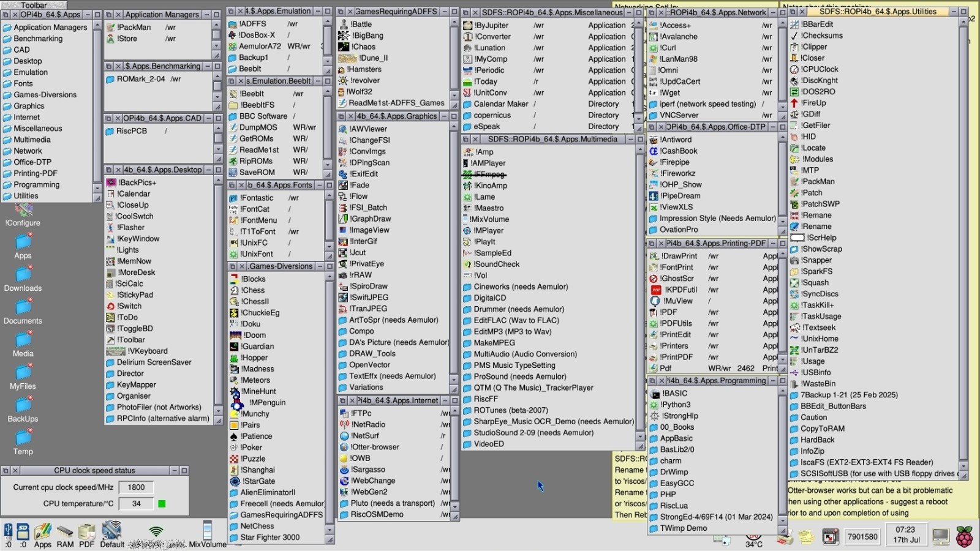The width and height of the screenshot is (980, 551).
Task: Open the Utilities folder in Apps window
Action: coord(20,196)
